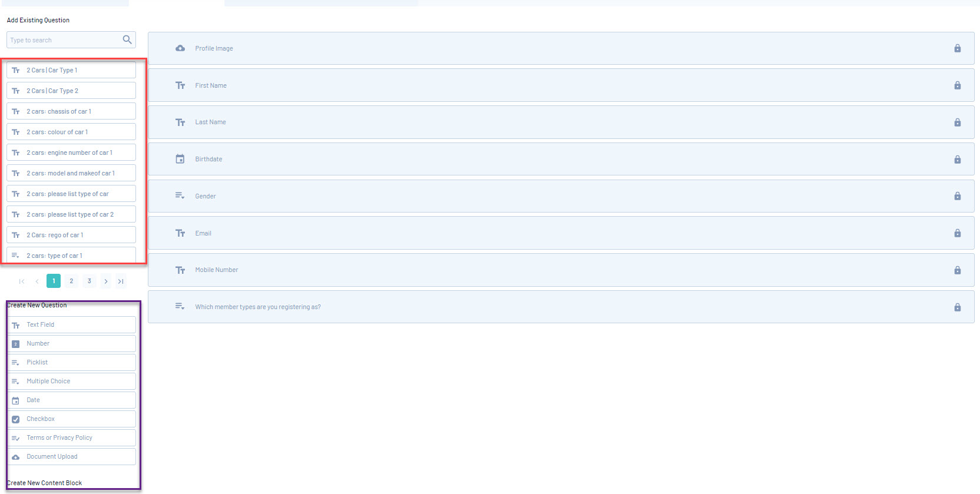This screenshot has width=980, height=494.
Task: Select 2 cars: chassis of car 1
Action: click(71, 111)
